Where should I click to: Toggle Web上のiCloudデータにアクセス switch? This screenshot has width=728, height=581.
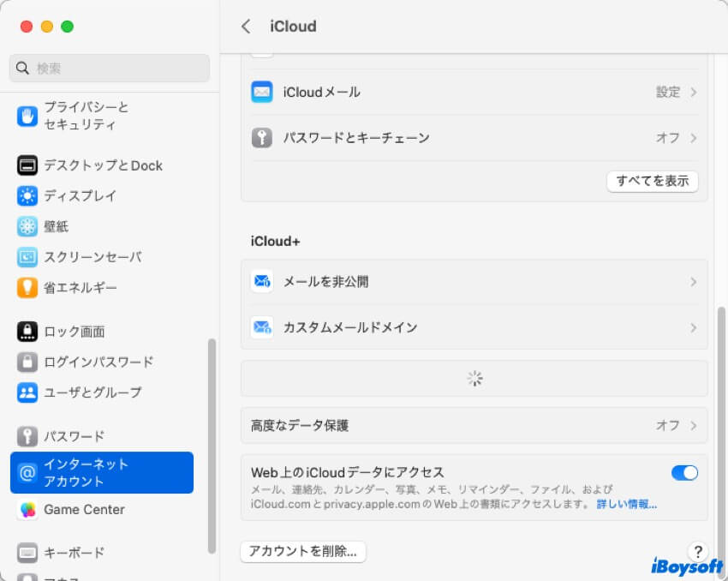[684, 473]
